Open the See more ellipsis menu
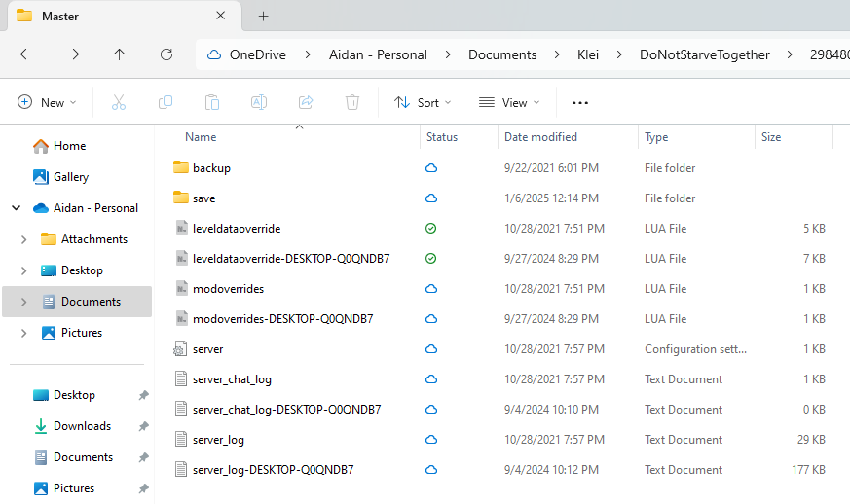 (580, 102)
